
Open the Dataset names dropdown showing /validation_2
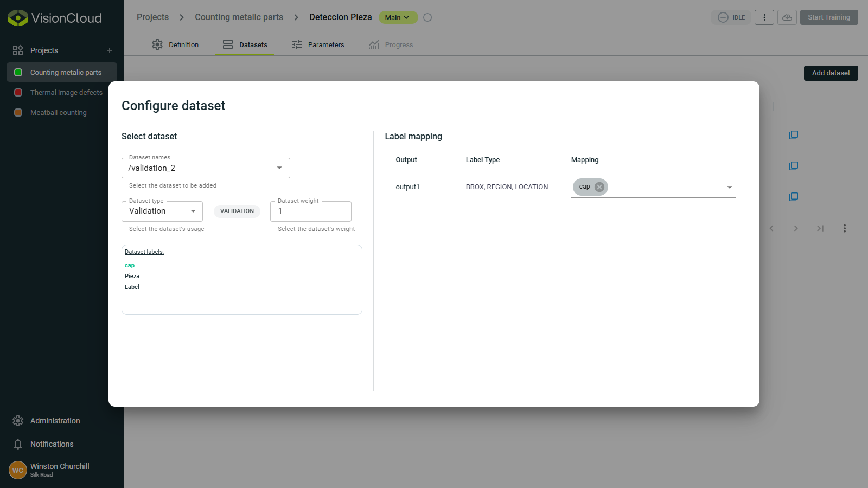(279, 168)
